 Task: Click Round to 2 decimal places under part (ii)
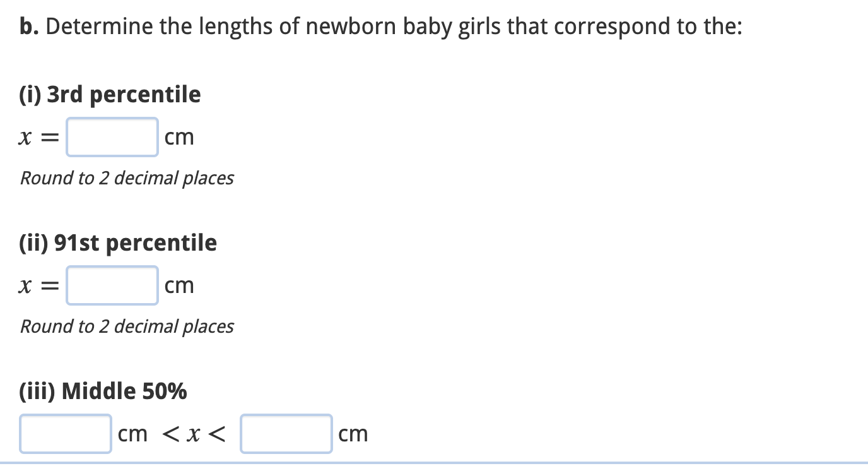126,326
